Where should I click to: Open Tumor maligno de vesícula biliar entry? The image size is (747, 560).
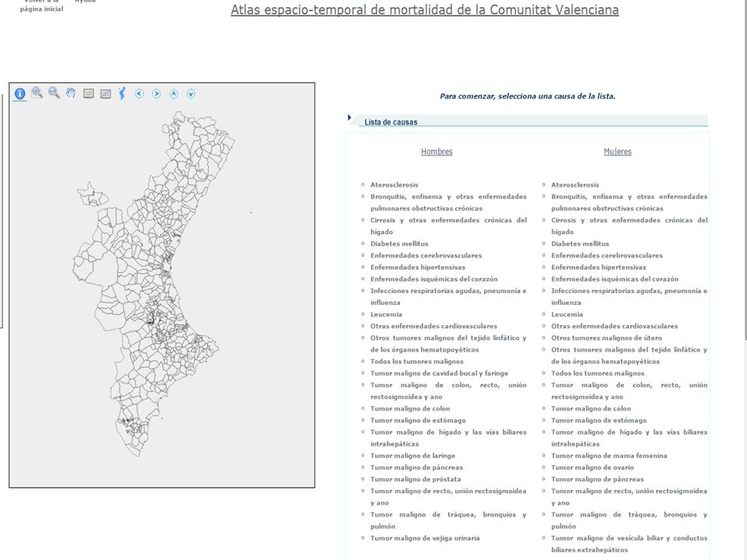[629, 544]
